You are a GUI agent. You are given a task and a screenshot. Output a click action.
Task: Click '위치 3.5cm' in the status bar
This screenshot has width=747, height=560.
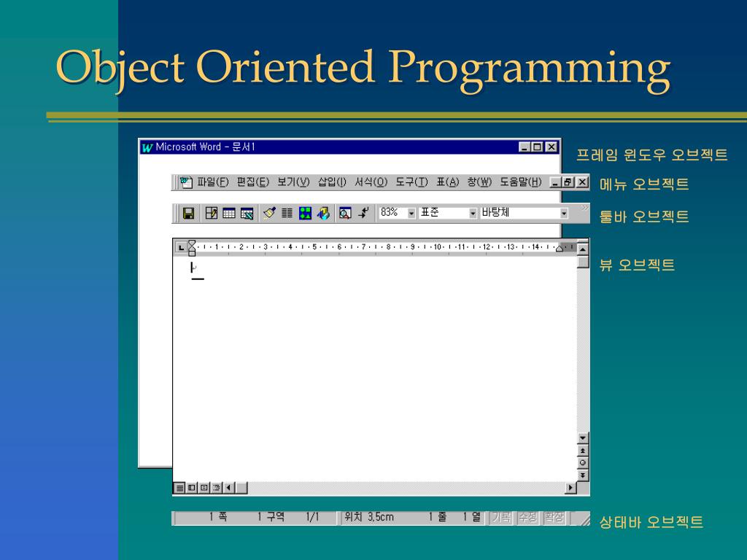pos(369,517)
